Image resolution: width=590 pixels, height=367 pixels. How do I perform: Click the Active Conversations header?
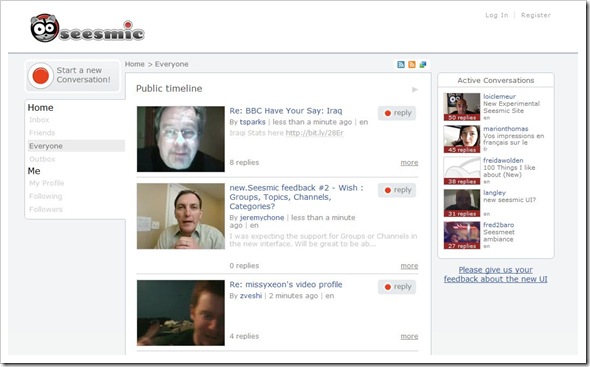(x=496, y=81)
